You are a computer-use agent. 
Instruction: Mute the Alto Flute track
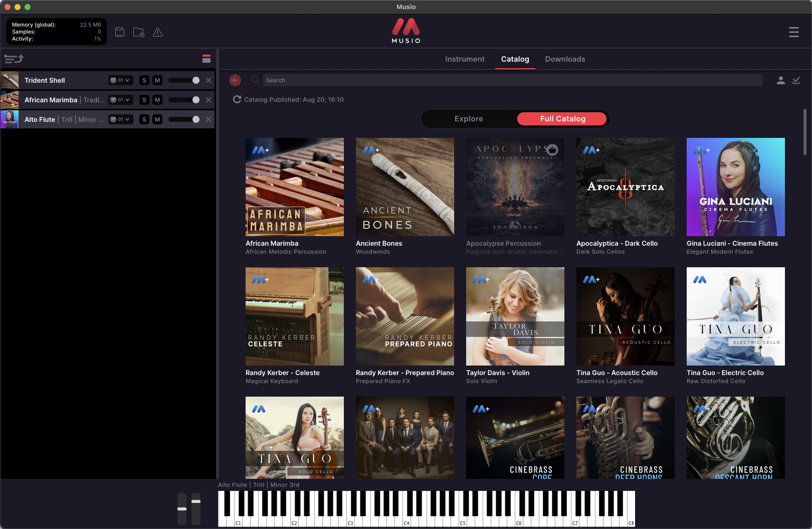coord(157,119)
